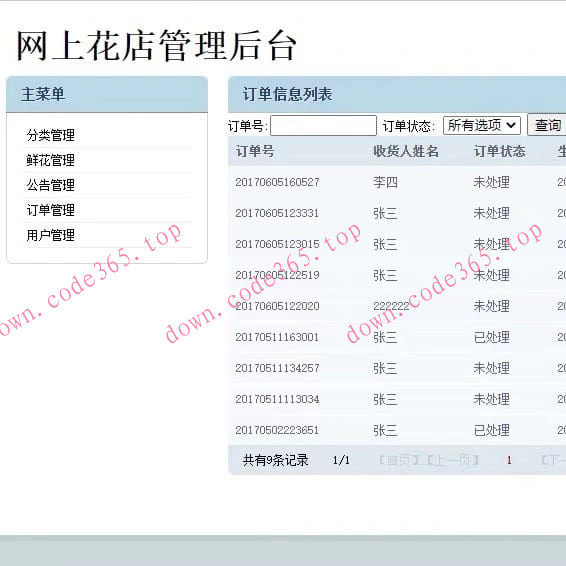Select order number 20170605123015
The width and height of the screenshot is (566, 566).
[x=277, y=244]
